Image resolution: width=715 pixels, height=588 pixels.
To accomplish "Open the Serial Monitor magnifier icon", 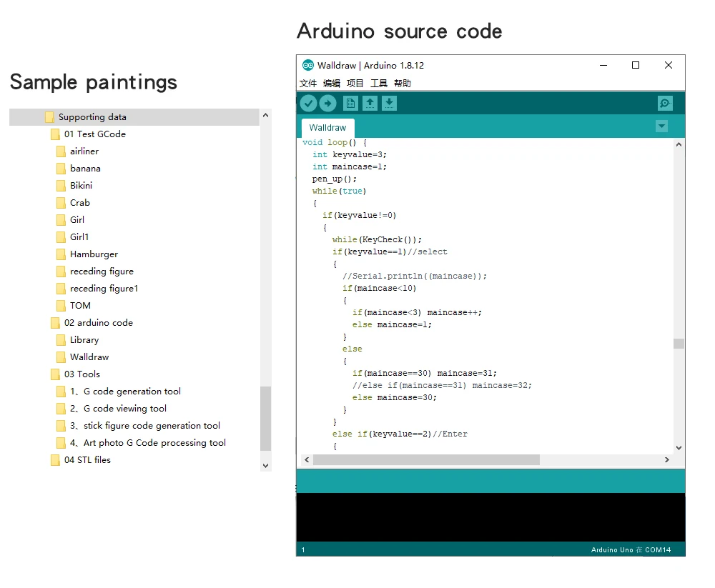I will [x=665, y=104].
